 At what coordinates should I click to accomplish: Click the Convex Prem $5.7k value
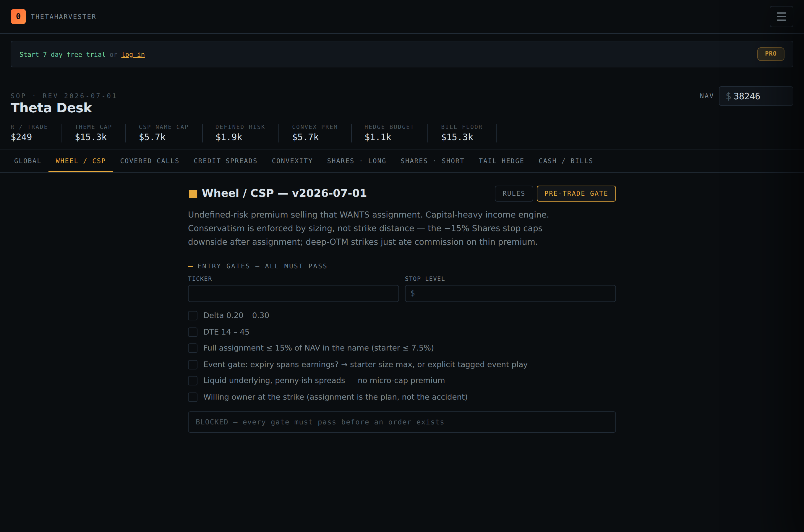point(306,137)
